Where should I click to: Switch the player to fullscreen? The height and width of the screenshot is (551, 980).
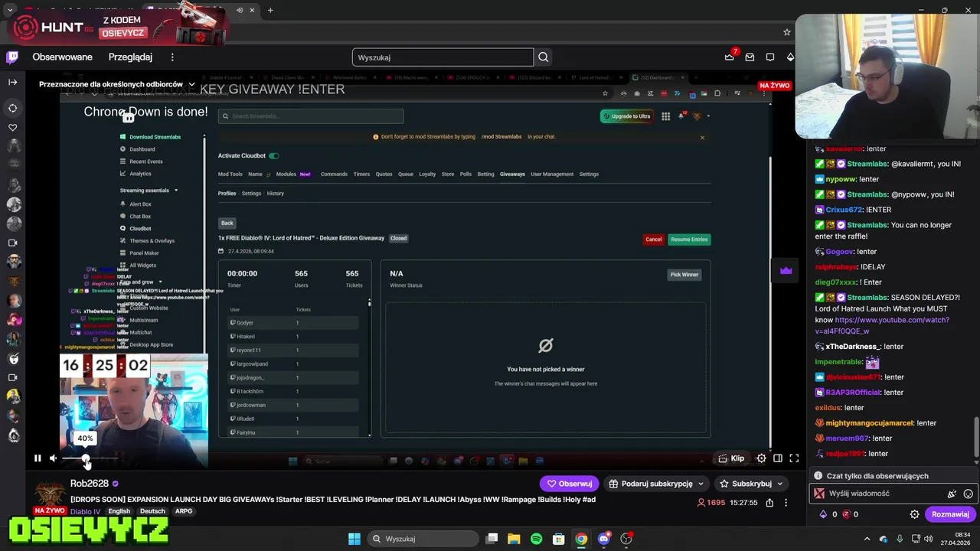pos(794,458)
